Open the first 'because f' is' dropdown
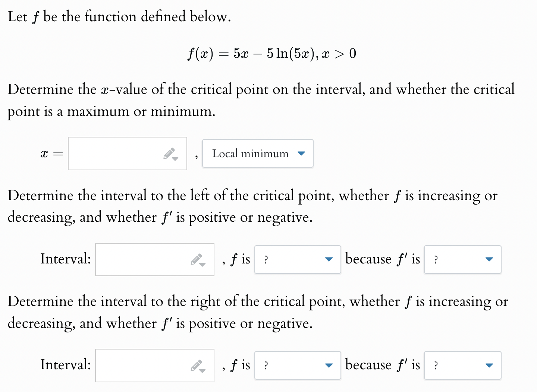 tap(462, 260)
